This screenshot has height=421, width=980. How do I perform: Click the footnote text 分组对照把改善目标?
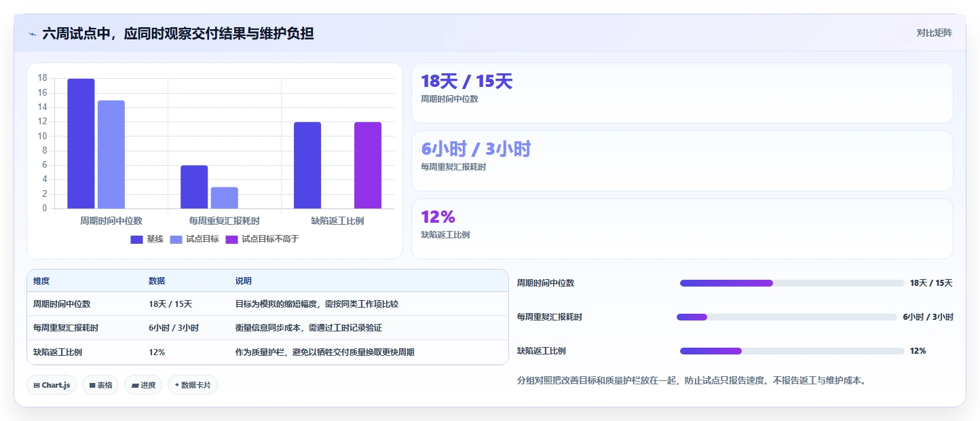691,380
